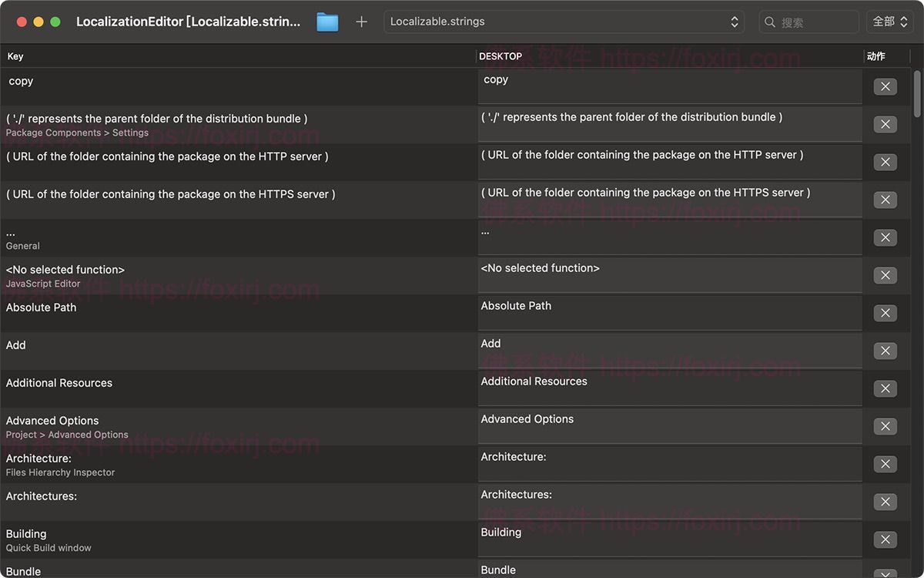The image size is (924, 578).
Task: Click the plus icon in toolbar
Action: coord(361,22)
